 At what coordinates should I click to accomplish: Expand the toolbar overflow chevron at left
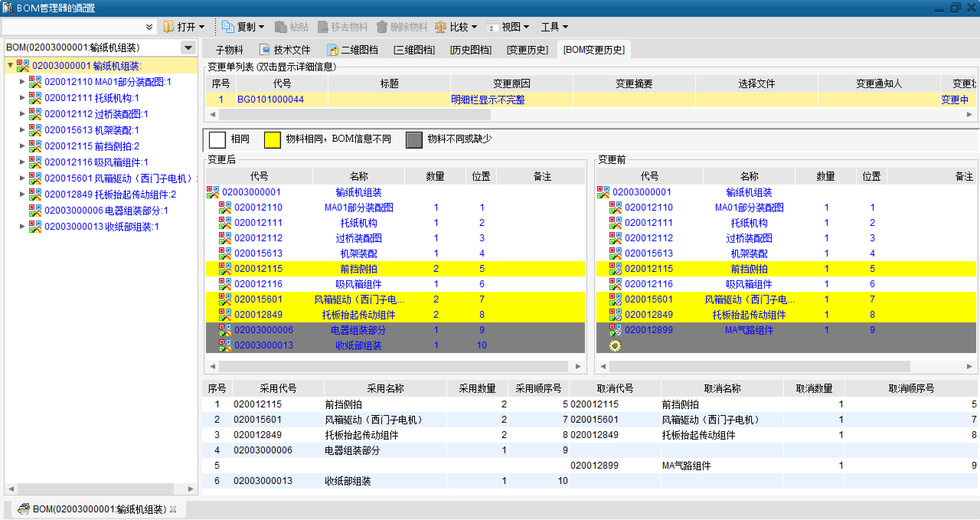click(x=149, y=27)
